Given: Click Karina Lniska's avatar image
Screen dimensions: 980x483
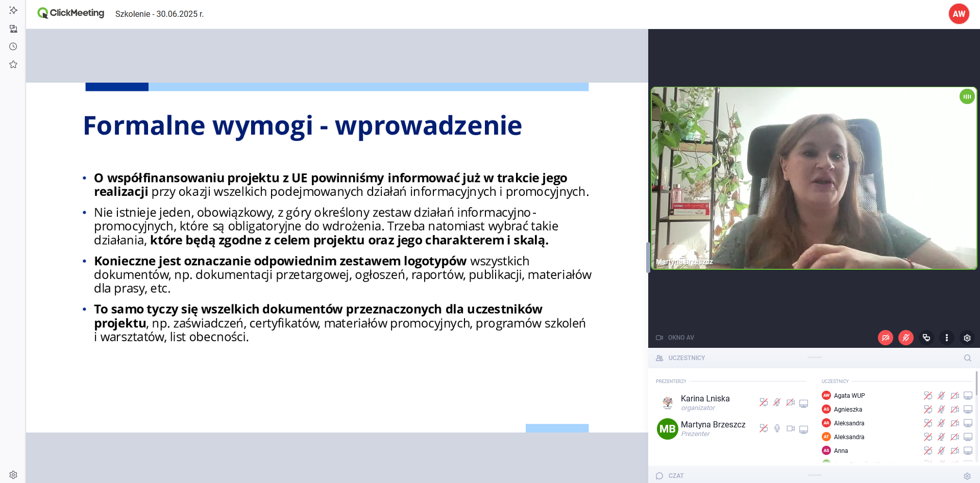Looking at the screenshot, I should point(667,403).
